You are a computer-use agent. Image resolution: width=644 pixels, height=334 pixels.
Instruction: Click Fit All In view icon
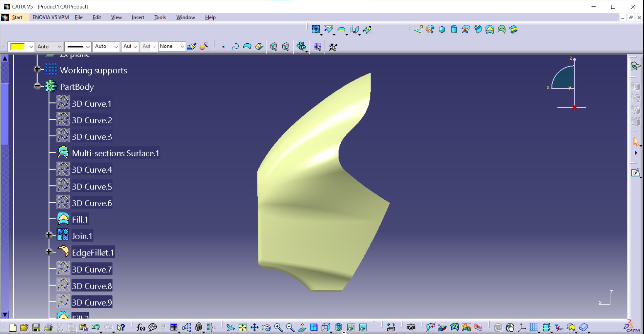[x=242, y=327]
